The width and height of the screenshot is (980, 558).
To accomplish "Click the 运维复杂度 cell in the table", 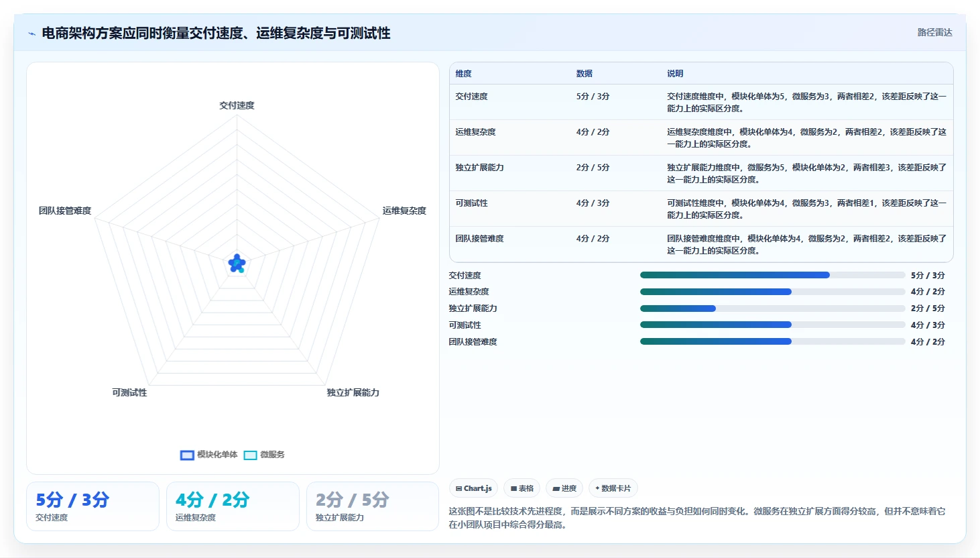I will click(x=476, y=132).
